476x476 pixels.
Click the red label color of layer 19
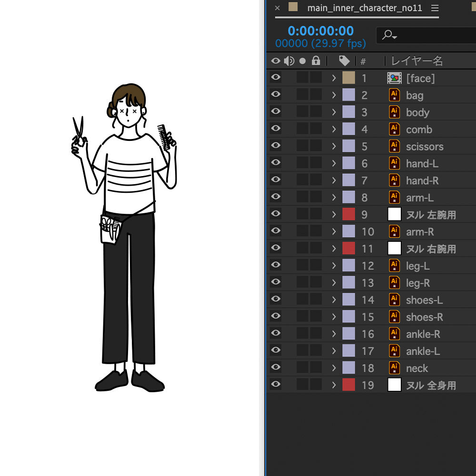(348, 385)
